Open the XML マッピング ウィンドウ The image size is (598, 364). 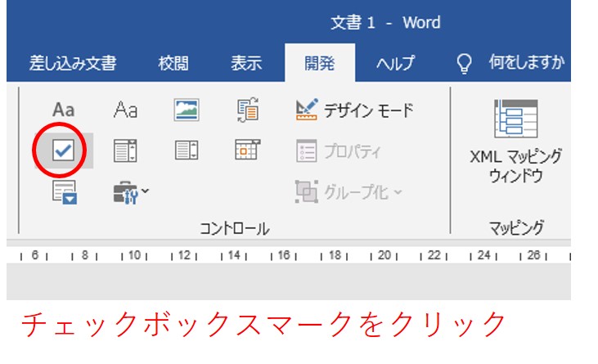click(515, 142)
